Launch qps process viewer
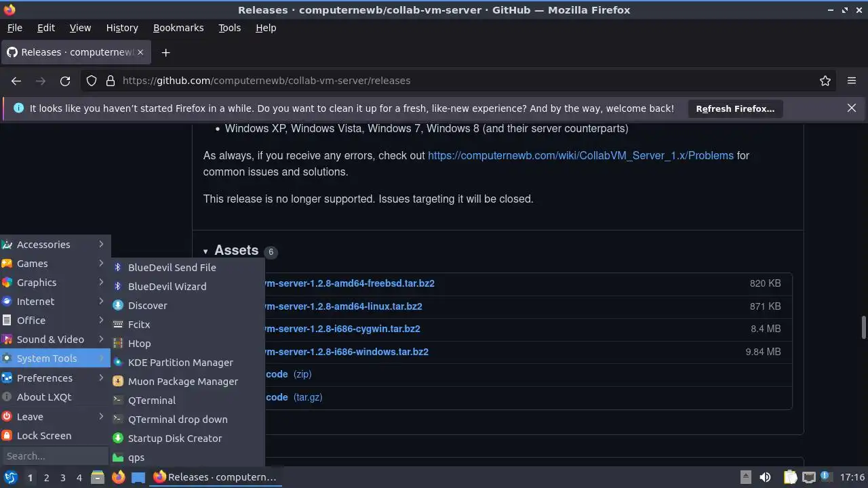 (188, 457)
